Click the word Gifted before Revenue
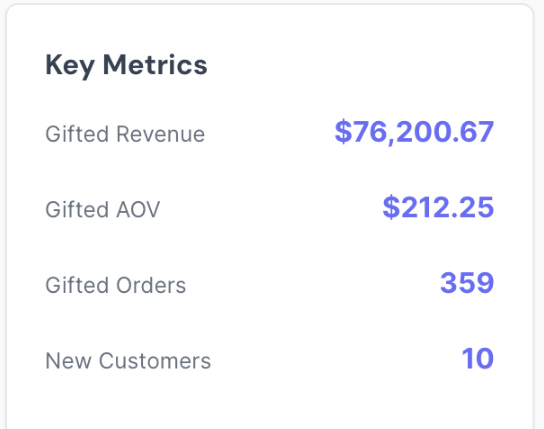The image size is (544, 429). point(77,134)
